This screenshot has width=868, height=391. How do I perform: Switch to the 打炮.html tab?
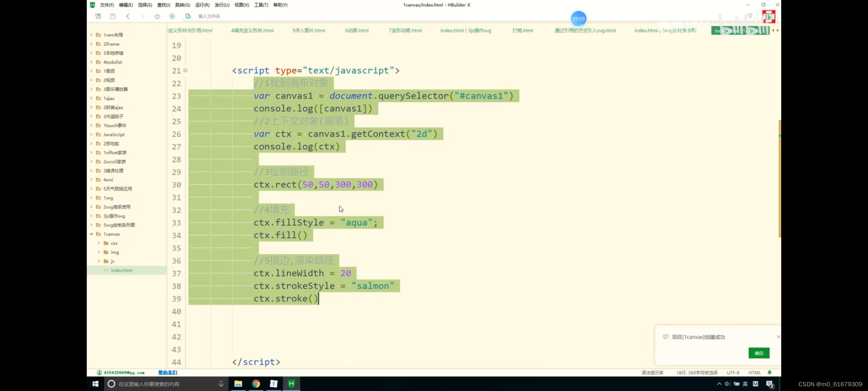523,31
